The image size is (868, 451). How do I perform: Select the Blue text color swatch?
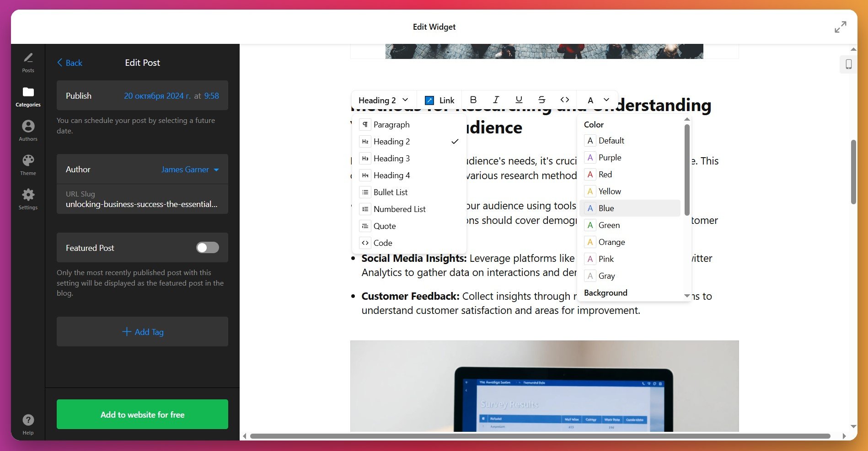605,208
